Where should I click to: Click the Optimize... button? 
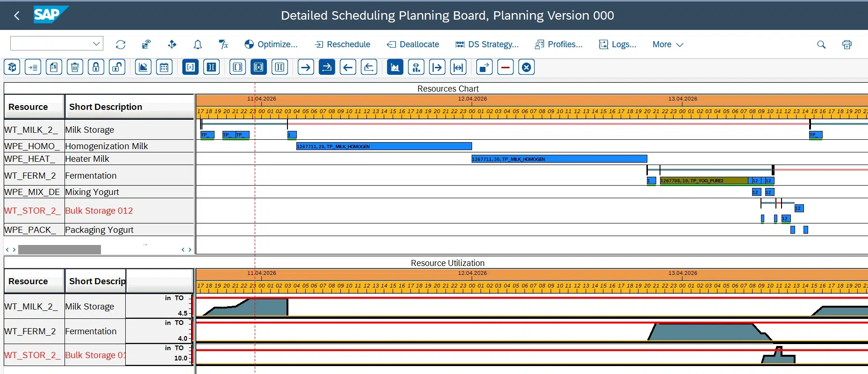coord(271,44)
